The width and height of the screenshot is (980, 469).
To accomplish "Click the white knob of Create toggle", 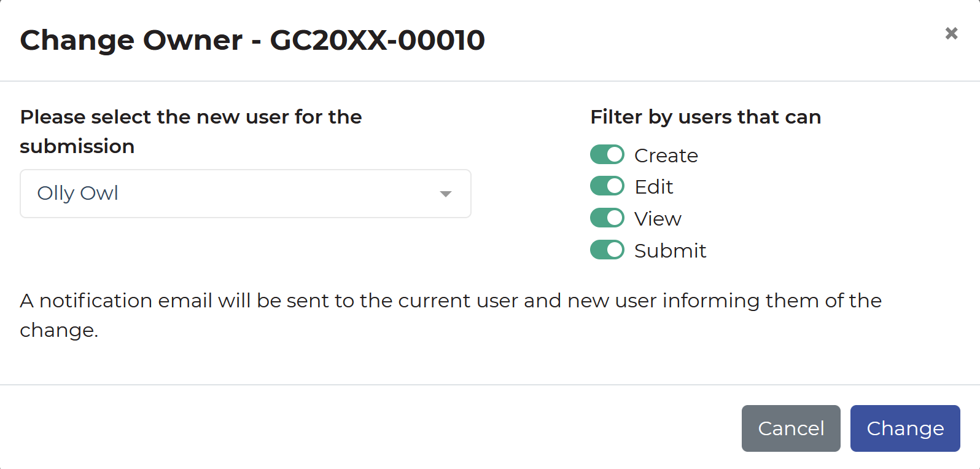I will pos(615,155).
